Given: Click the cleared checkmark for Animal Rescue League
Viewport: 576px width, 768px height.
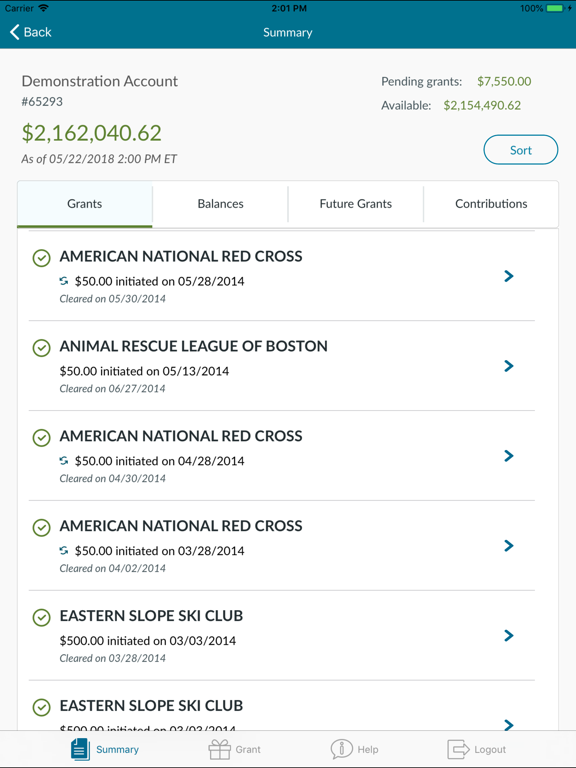Looking at the screenshot, I should pos(42,348).
